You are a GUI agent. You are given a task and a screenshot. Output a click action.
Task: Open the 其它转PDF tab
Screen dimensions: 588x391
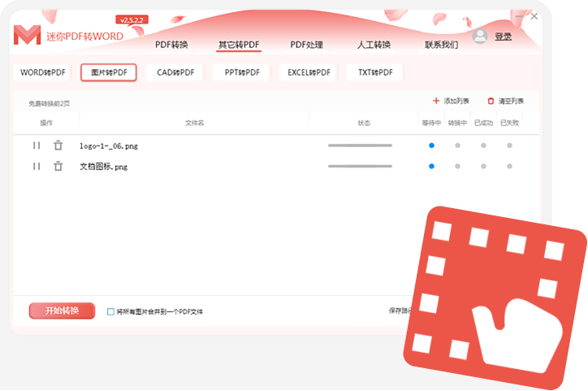point(239,45)
